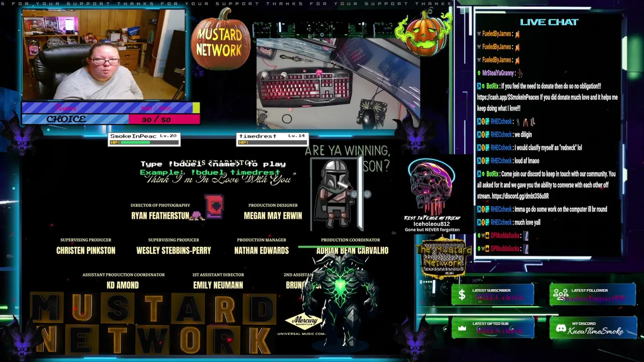Screen dimensions: 644x362
Task: Click the My Discord KnewTimeSmoke panel
Action: (x=592, y=328)
